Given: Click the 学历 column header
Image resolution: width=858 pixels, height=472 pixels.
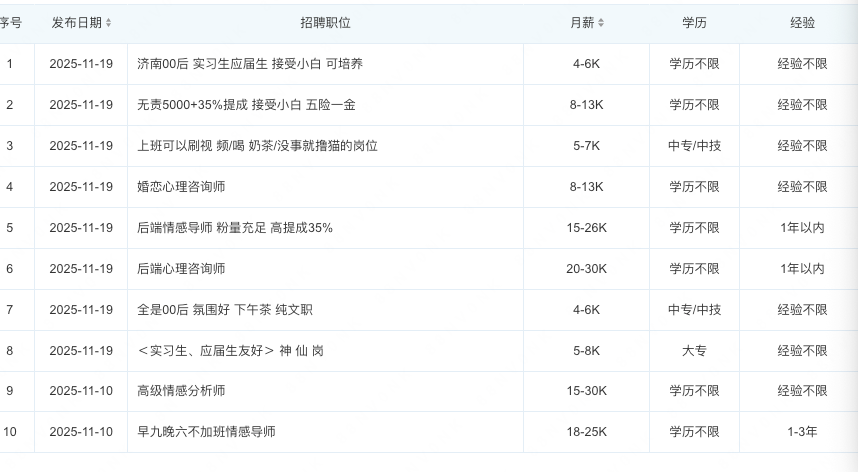Looking at the screenshot, I should 694,23.
